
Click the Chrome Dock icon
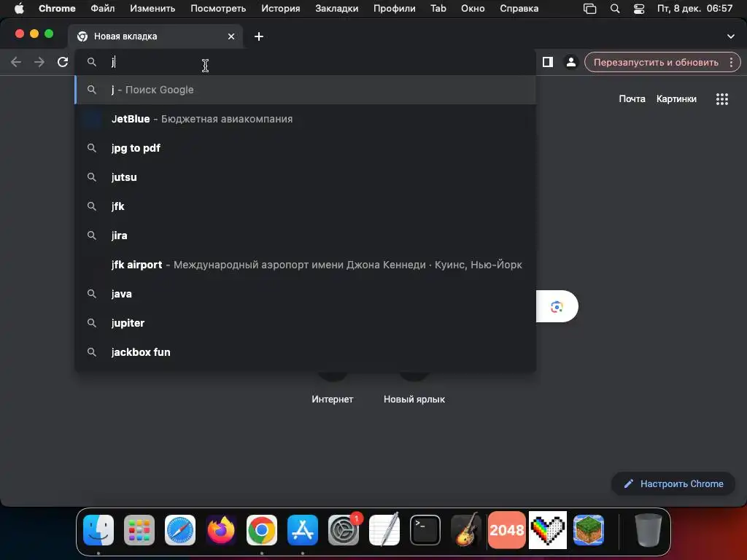point(262,529)
